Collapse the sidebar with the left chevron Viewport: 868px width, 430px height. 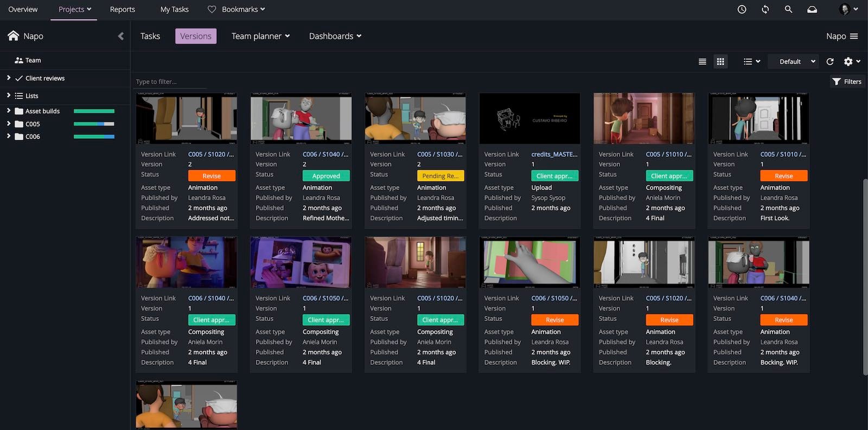click(120, 36)
